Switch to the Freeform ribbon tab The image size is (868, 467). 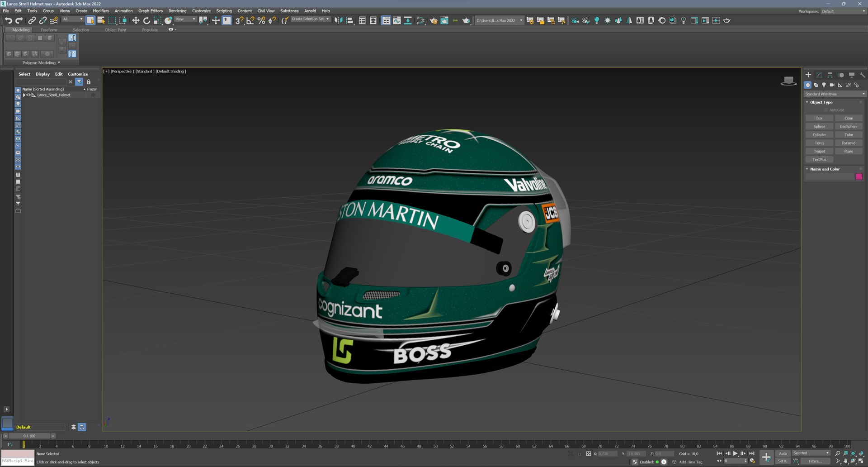click(x=49, y=30)
